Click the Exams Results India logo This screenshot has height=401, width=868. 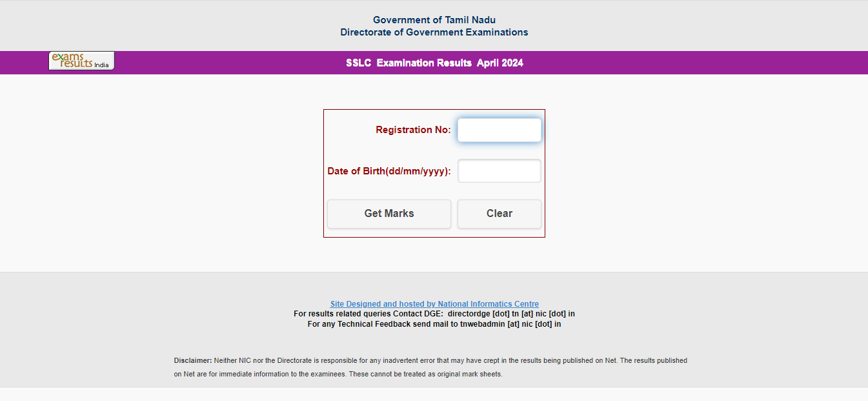click(81, 61)
